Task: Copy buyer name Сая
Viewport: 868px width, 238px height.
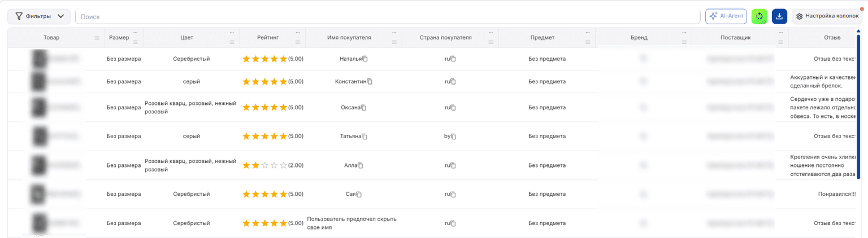Action: click(358, 195)
